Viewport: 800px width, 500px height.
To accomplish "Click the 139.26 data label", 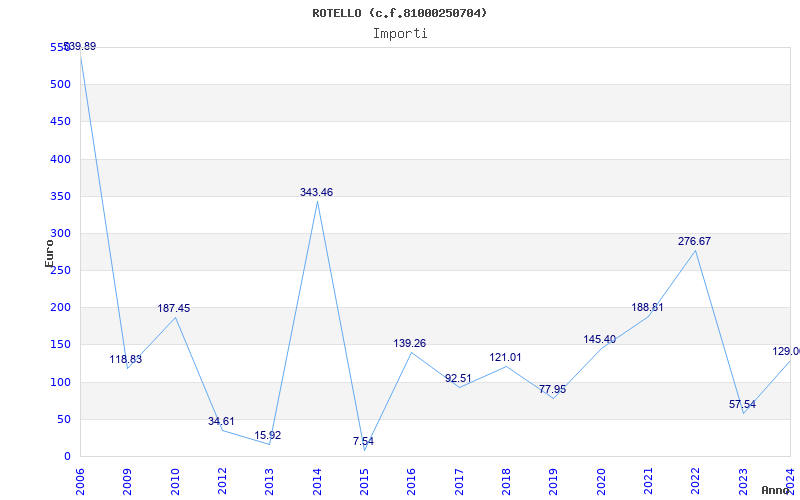I will pyautogui.click(x=409, y=343).
